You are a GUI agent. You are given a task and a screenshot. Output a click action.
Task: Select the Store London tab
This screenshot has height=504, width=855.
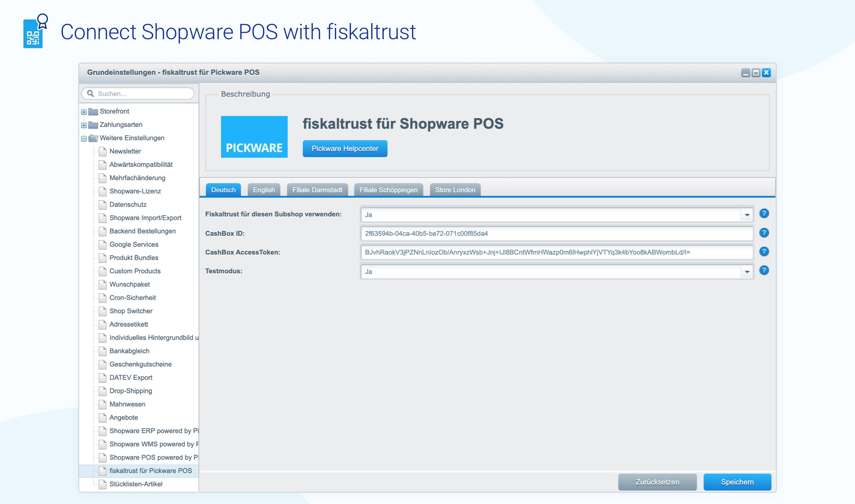click(x=455, y=190)
